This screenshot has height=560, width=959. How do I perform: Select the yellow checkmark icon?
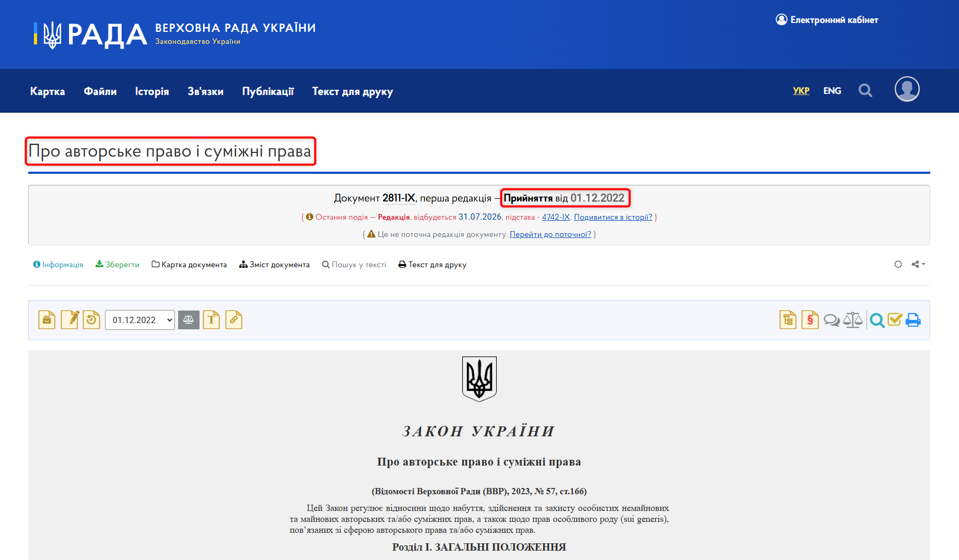(x=895, y=320)
